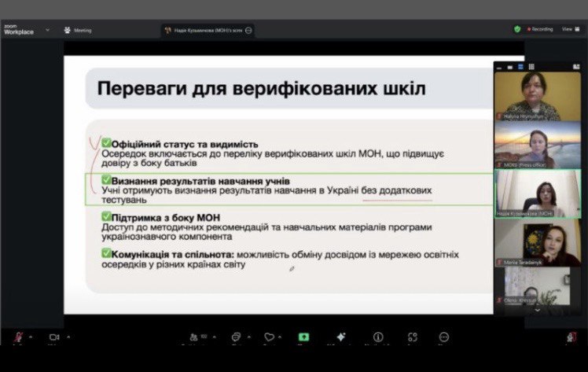Open the meeting info icon
Screen dimensions: 588x372
point(377,337)
